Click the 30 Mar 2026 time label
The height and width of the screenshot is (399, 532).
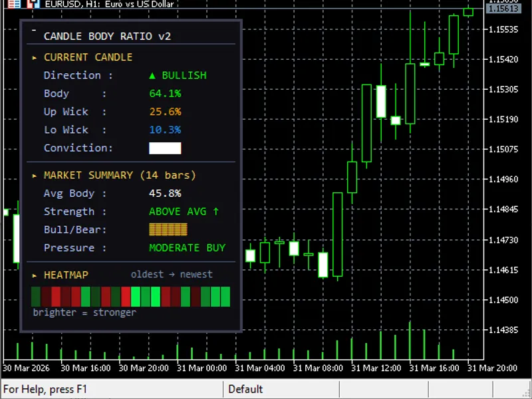point(26,368)
